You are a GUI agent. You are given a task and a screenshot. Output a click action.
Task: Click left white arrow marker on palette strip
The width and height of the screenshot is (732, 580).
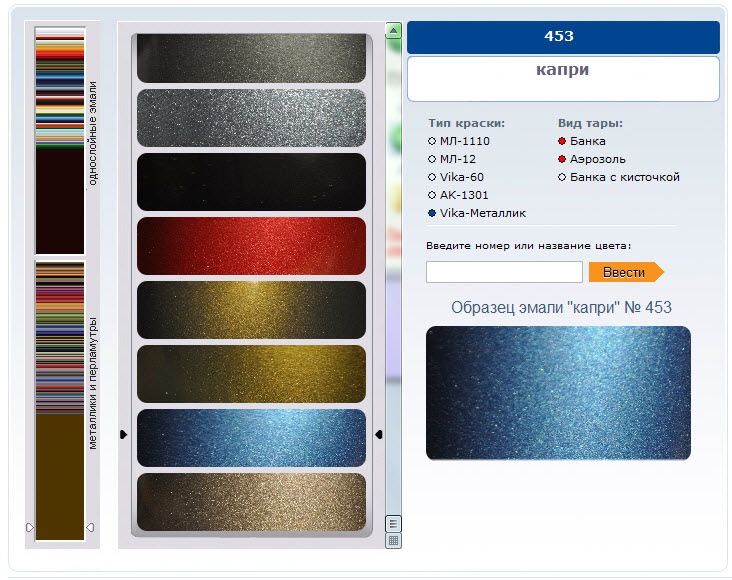(x=30, y=527)
